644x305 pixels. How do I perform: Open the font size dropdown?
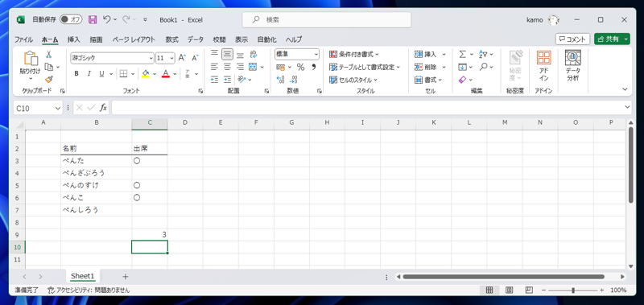pyautogui.click(x=171, y=58)
